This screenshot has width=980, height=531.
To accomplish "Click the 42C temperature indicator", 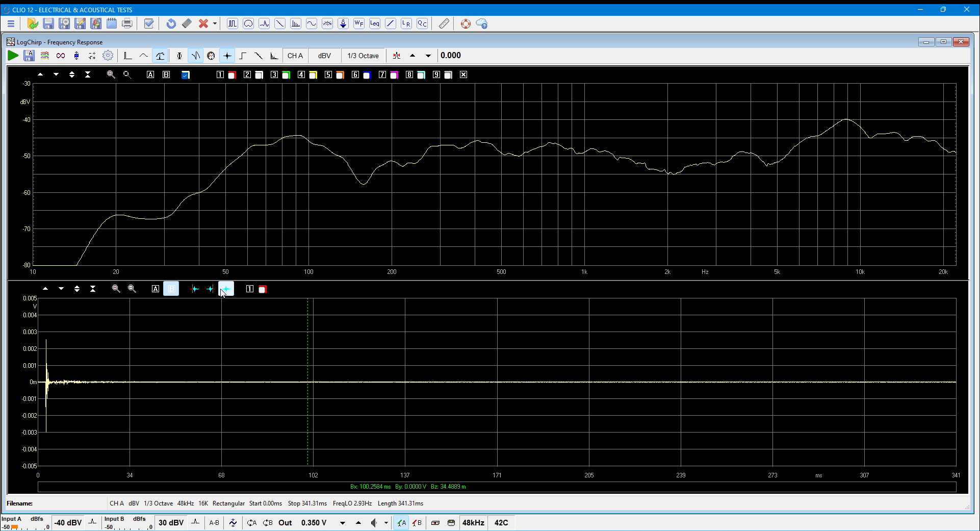I will tap(501, 523).
